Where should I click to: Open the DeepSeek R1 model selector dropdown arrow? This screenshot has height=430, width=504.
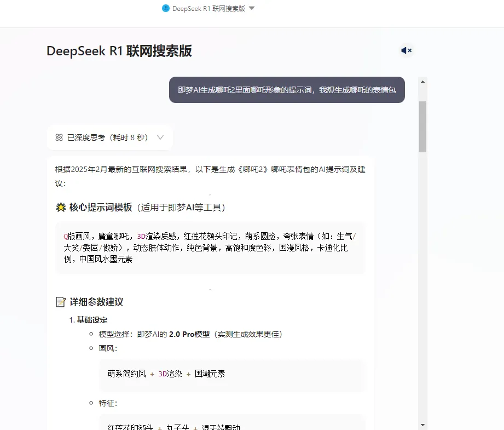coord(252,8)
